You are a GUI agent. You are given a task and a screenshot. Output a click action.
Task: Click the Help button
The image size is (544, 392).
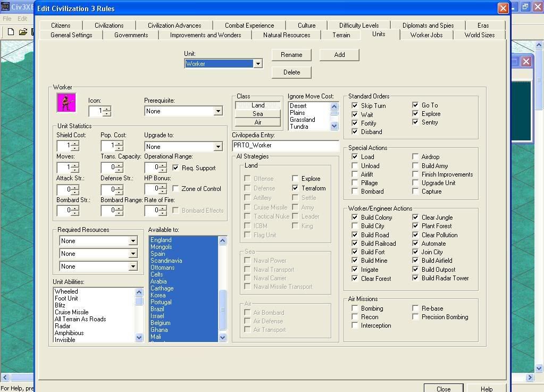tap(487, 388)
